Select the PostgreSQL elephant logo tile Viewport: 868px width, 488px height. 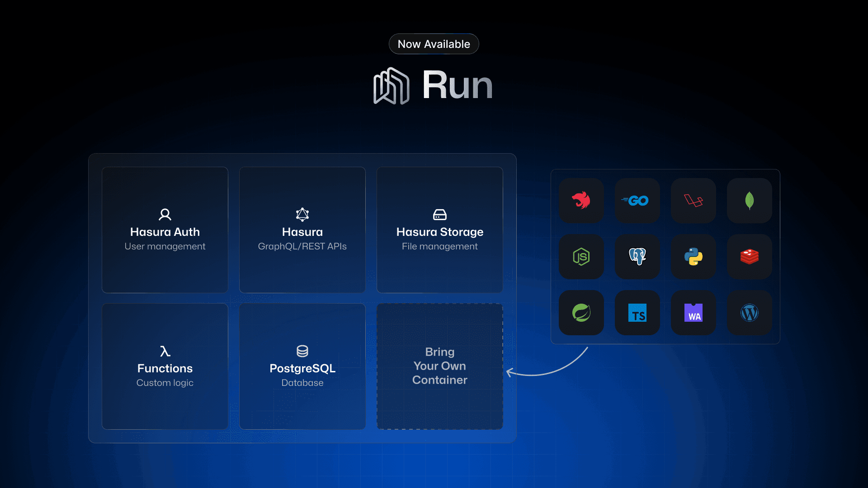tap(637, 257)
